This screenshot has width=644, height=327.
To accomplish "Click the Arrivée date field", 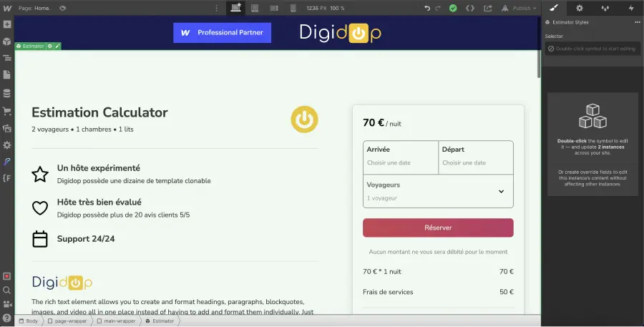I will (401, 157).
